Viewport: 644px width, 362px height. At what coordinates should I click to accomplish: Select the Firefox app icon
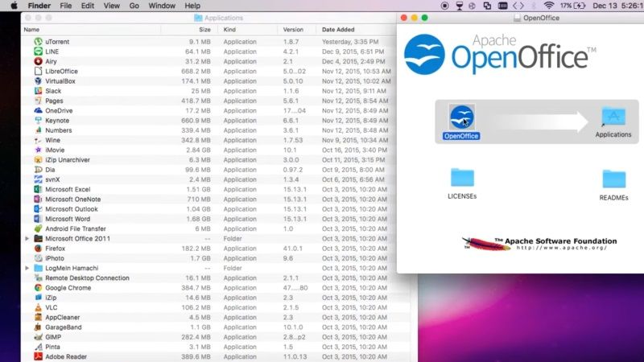pos(38,249)
